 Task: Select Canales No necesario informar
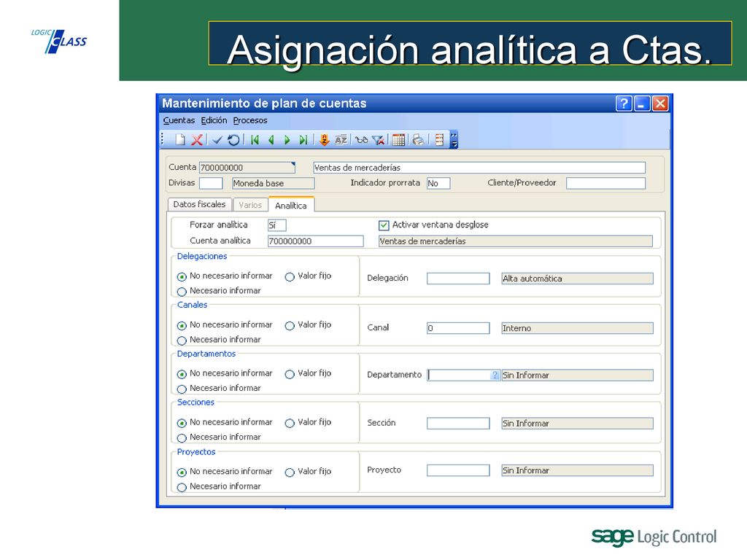coord(182,326)
